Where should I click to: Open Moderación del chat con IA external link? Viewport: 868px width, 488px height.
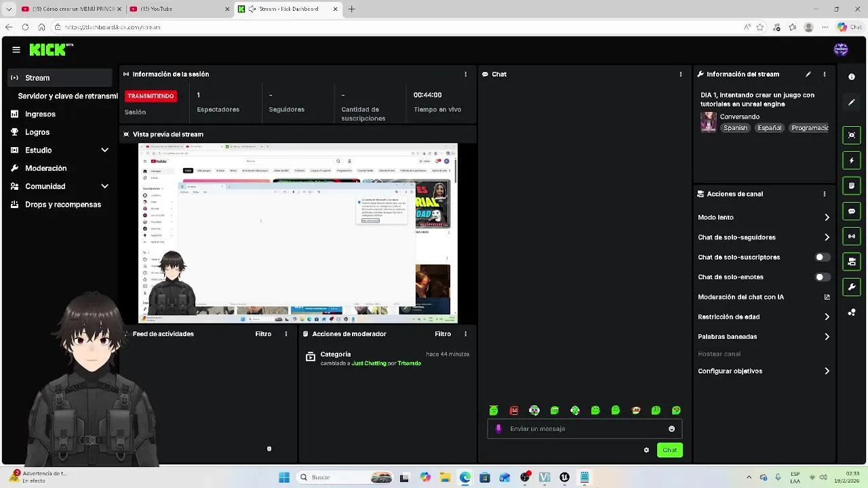click(x=827, y=297)
